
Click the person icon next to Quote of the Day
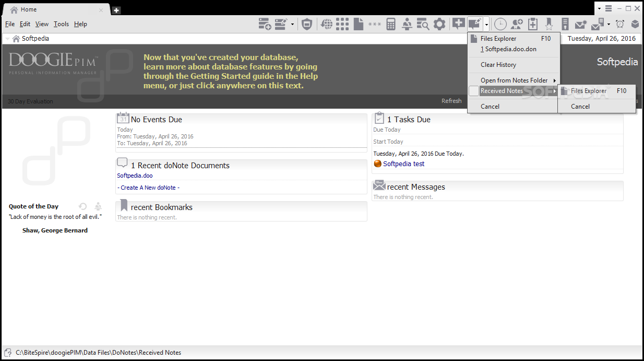[98, 206]
